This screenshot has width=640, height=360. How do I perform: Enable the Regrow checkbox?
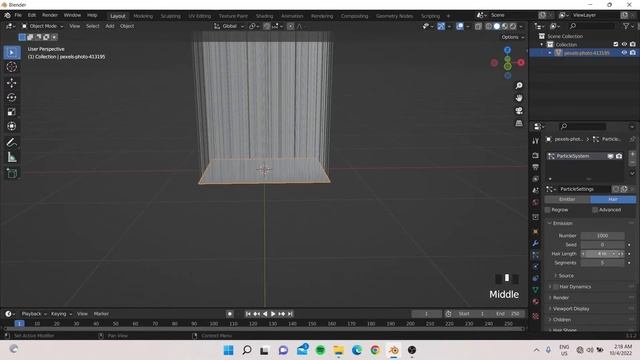(x=548, y=210)
